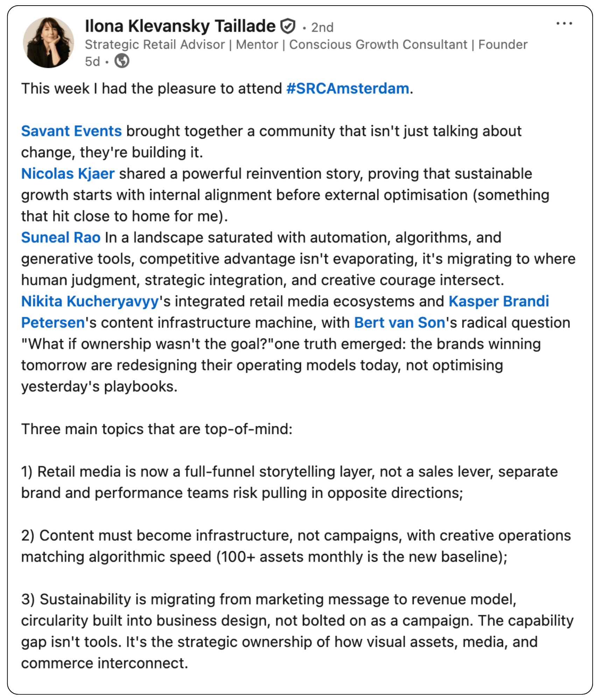Visit Bert van Son's profile mention

point(399,323)
